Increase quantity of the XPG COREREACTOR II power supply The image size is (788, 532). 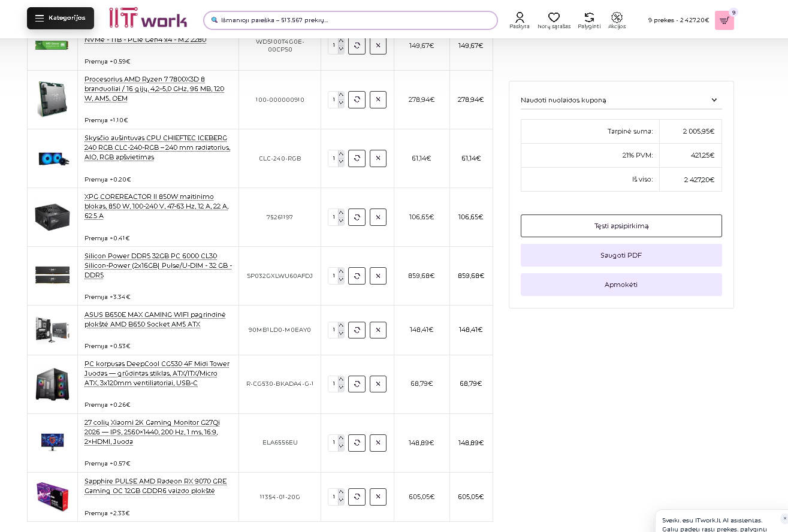point(342,213)
